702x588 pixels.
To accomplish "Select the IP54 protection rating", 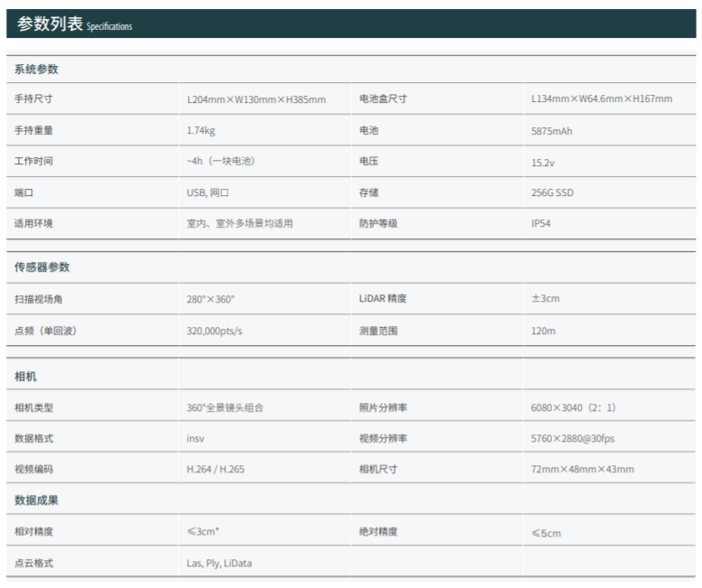I will [540, 223].
